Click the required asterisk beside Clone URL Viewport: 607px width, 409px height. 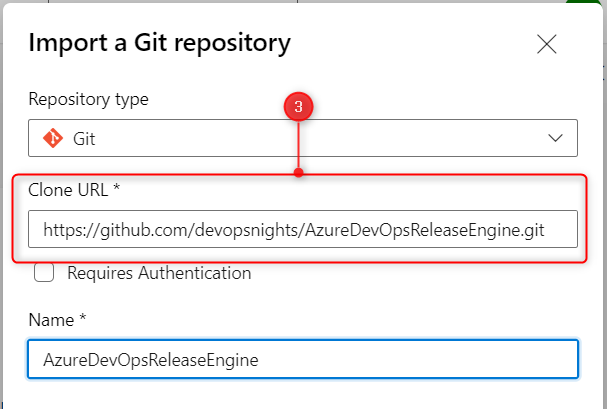115,189
